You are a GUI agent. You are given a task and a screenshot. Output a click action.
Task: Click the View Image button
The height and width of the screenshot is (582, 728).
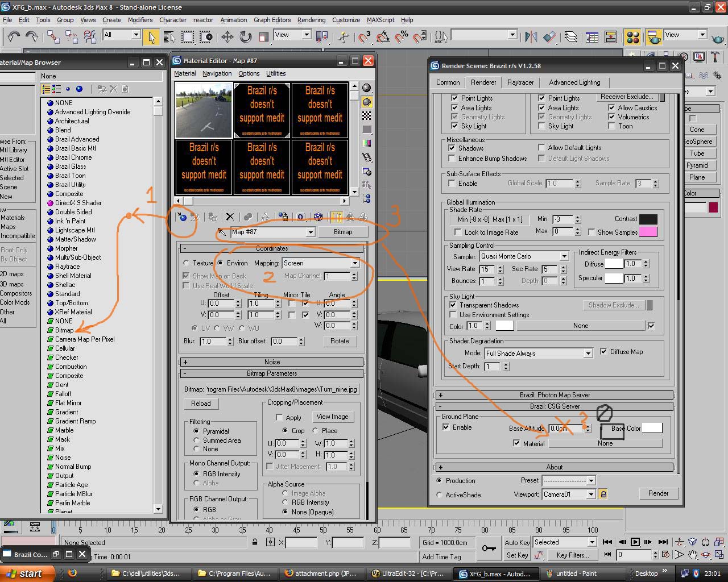pyautogui.click(x=332, y=417)
